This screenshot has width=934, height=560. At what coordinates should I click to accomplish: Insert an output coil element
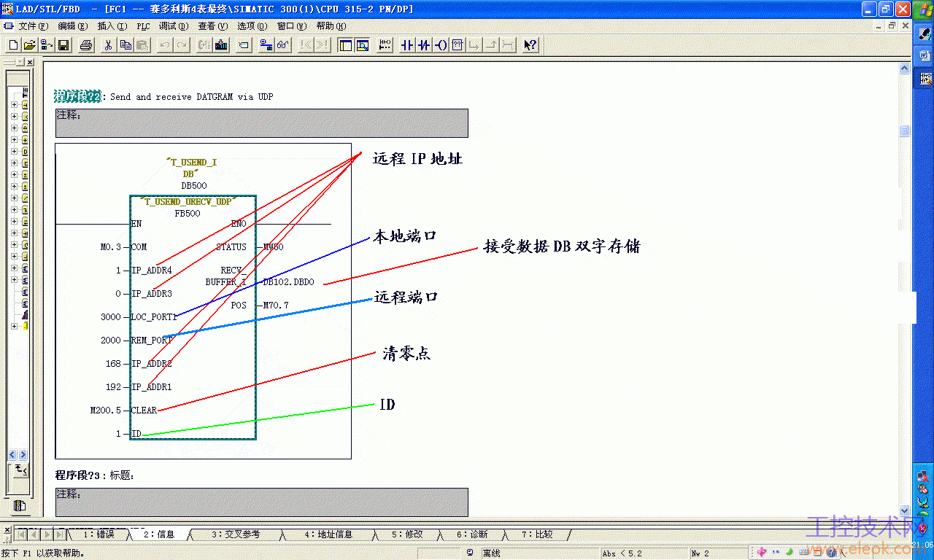[441, 45]
